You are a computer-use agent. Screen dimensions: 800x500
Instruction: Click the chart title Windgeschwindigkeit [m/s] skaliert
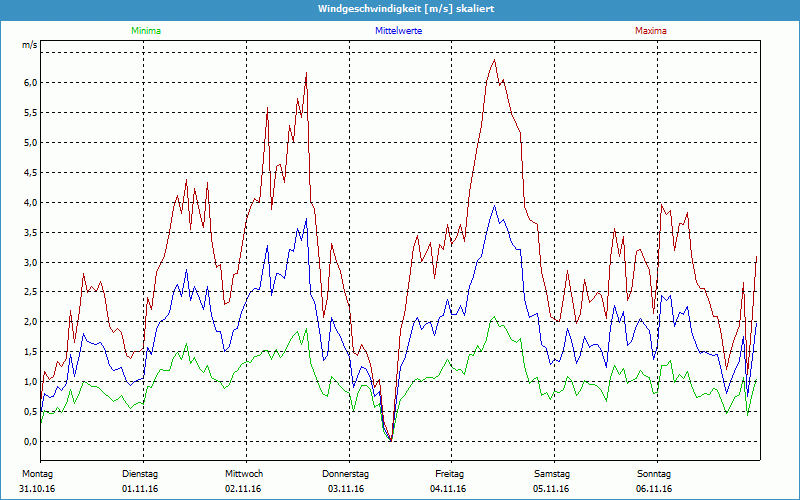(406, 9)
